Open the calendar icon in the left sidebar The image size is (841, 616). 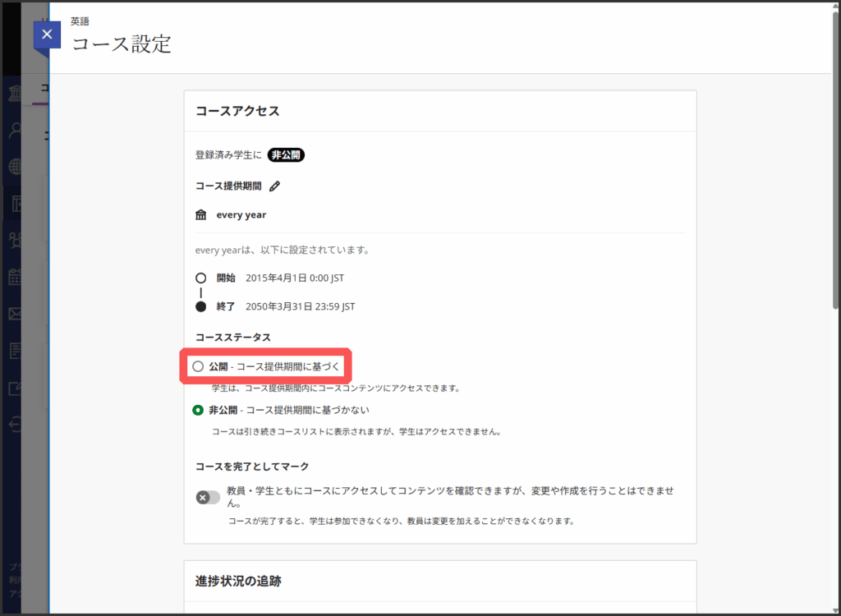pyautogui.click(x=15, y=277)
